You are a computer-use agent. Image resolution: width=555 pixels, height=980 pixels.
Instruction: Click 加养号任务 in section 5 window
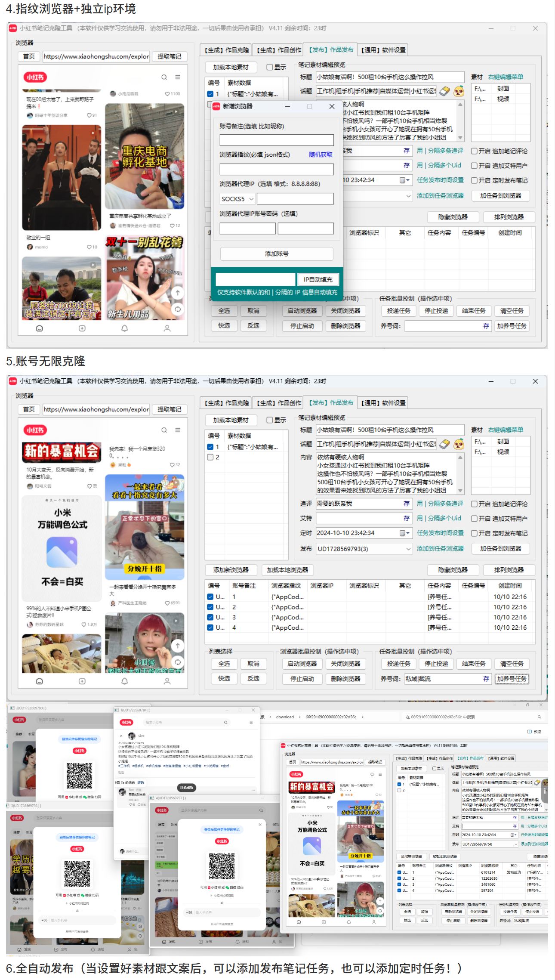[x=512, y=679]
